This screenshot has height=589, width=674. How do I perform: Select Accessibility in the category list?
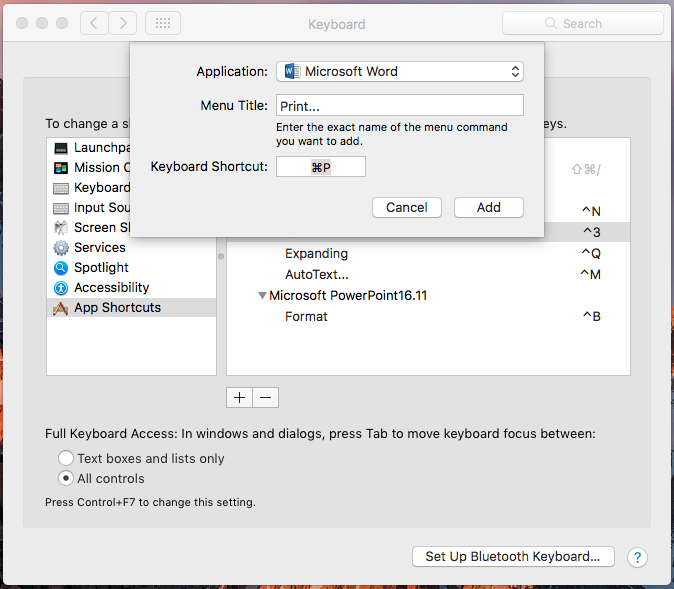(x=132, y=288)
